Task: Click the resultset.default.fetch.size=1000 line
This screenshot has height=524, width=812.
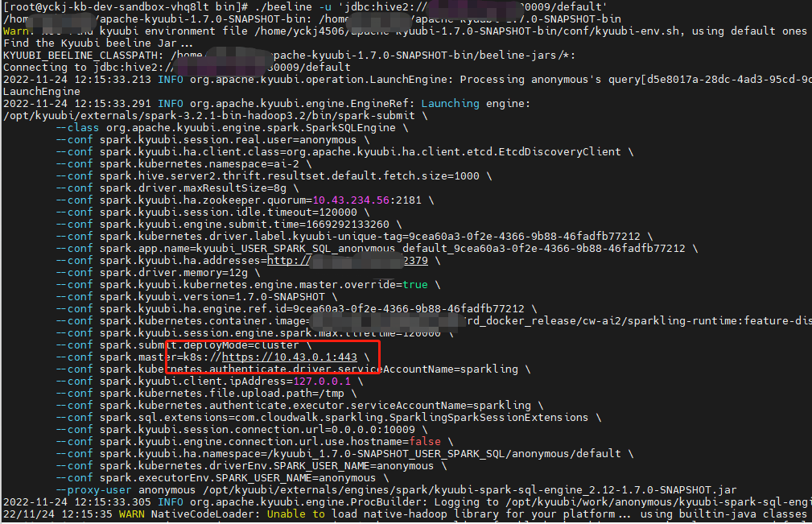Action: pyautogui.click(x=274, y=176)
